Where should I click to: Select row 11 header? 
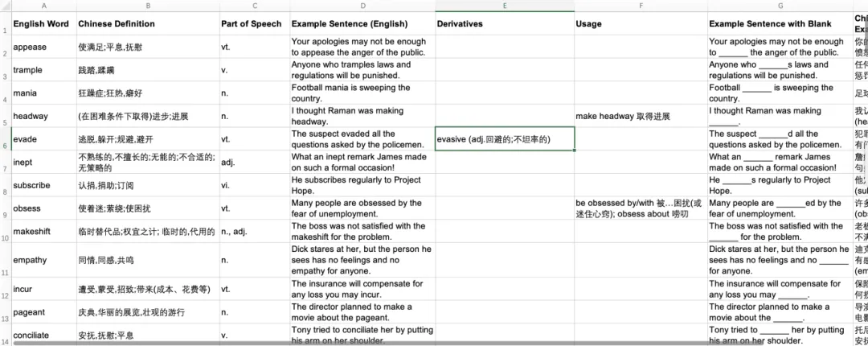click(6, 260)
